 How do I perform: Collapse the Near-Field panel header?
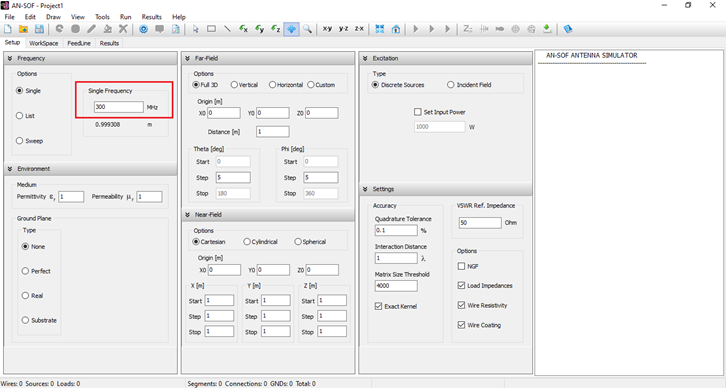268,215
